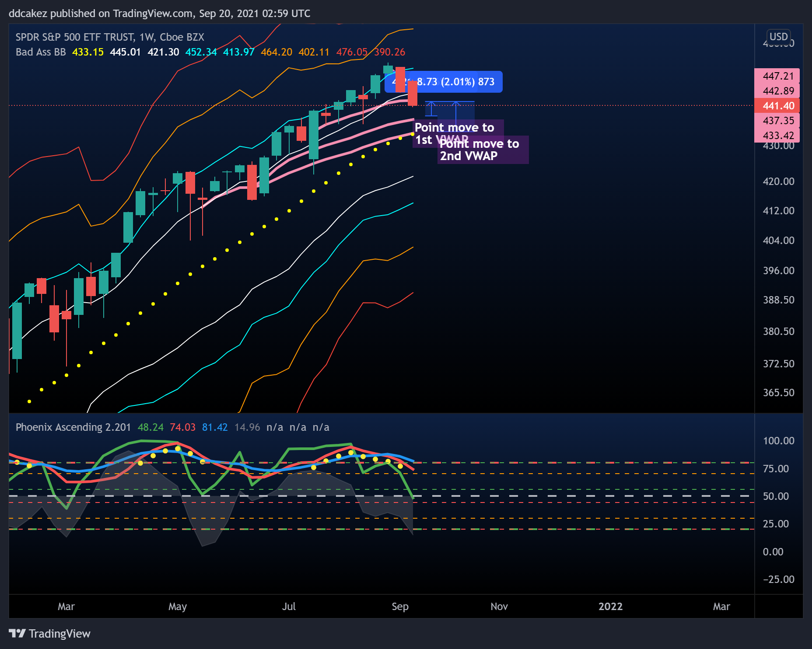
Task: Click the green 48.24 Phoenix value
Action: (x=150, y=427)
